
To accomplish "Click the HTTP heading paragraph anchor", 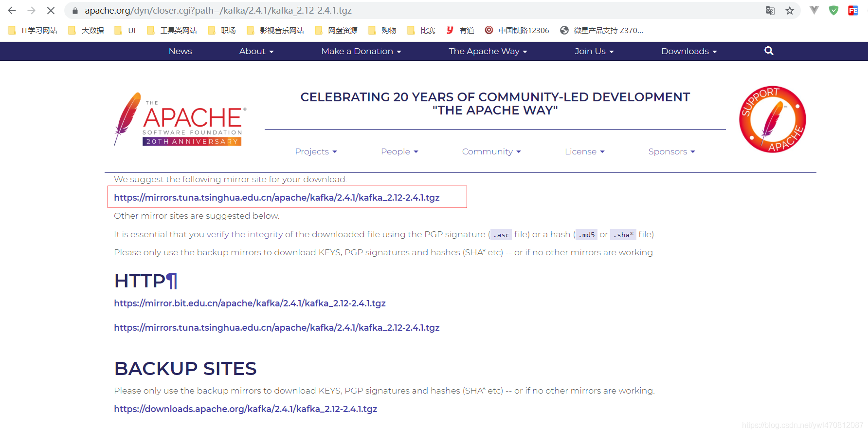I will point(171,281).
